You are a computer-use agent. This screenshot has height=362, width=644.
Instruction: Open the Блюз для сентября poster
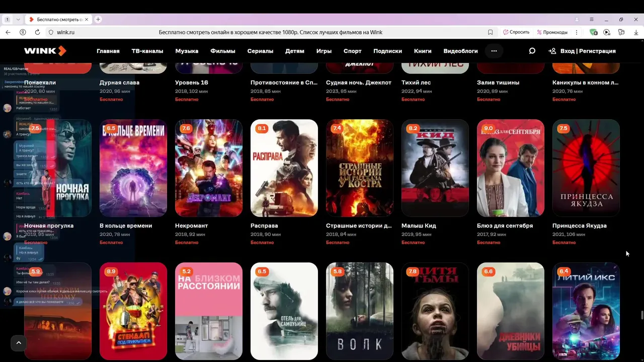[x=511, y=168]
